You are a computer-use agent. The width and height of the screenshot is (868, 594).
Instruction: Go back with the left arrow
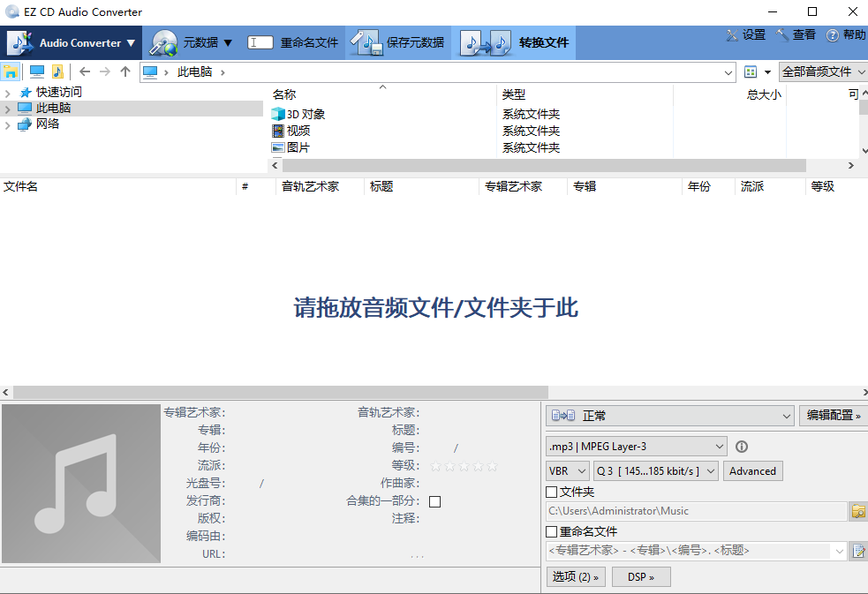[85, 71]
